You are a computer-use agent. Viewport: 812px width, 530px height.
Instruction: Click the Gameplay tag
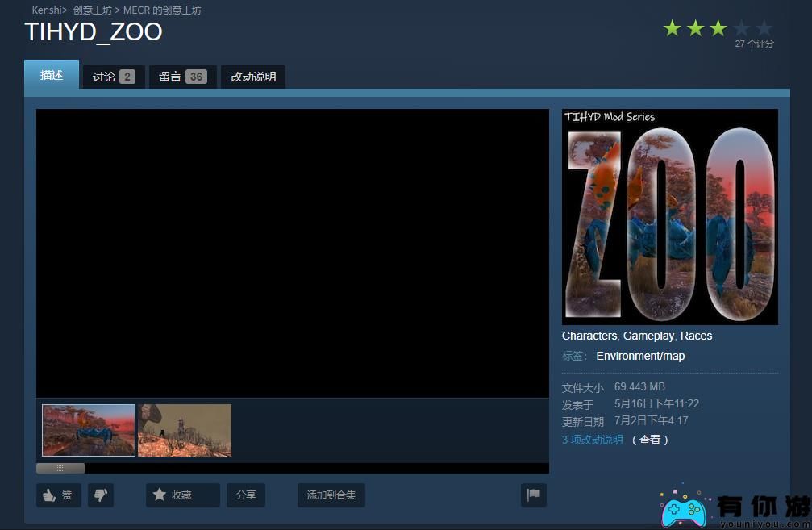(x=648, y=336)
